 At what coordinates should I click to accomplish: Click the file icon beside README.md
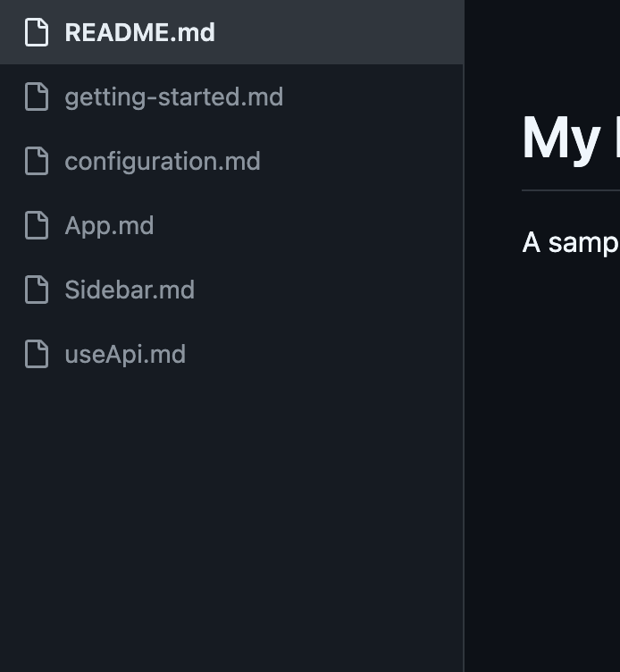pyautogui.click(x=37, y=32)
